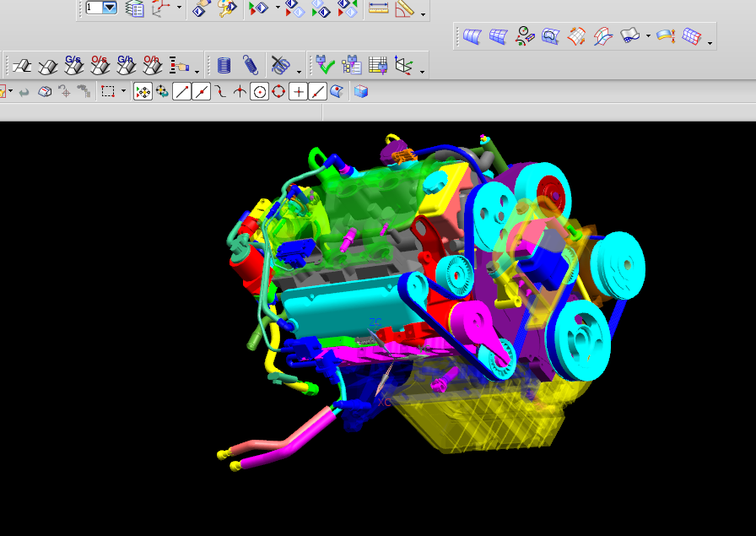Image resolution: width=756 pixels, height=536 pixels.
Task: Expand the selection rectangle type dropdown
Action: pos(123,92)
